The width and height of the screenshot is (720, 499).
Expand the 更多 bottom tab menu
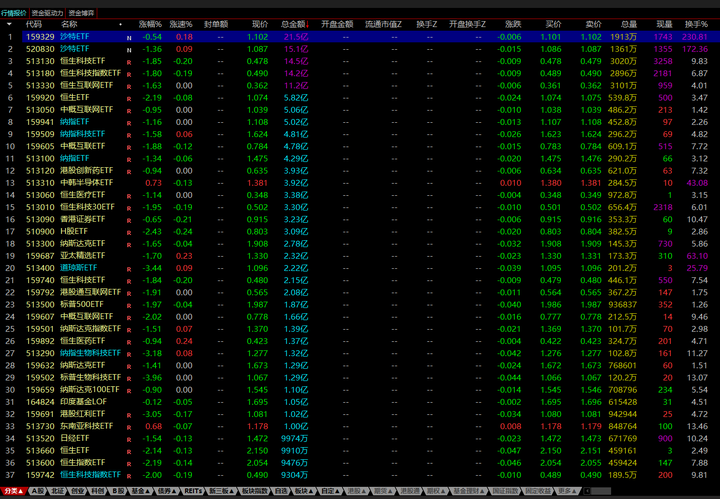coord(568,491)
